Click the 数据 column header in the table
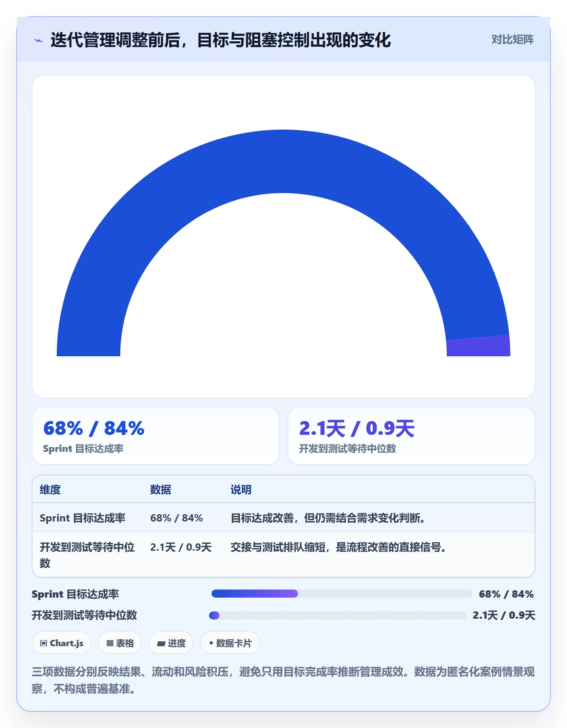Viewport: 567px width, 728px height. tap(161, 490)
